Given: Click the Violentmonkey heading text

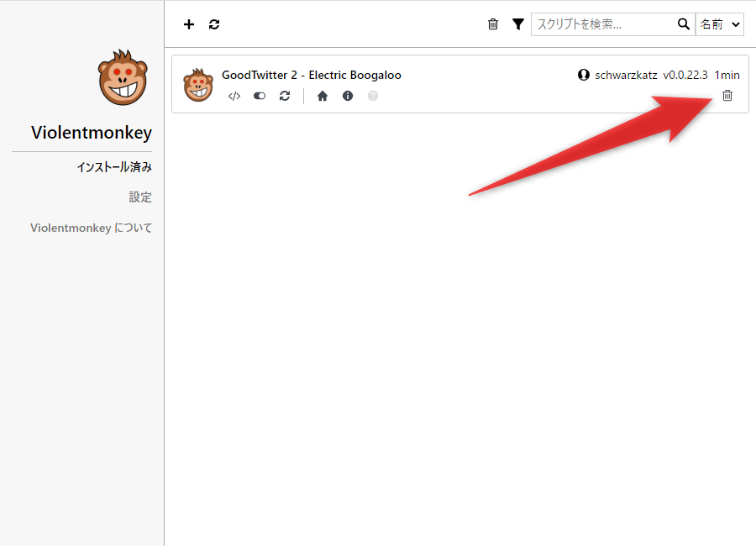Looking at the screenshot, I should click(x=92, y=132).
